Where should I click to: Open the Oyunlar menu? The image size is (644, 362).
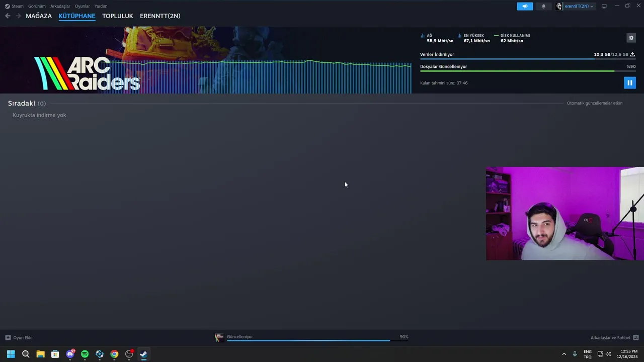pyautogui.click(x=83, y=6)
